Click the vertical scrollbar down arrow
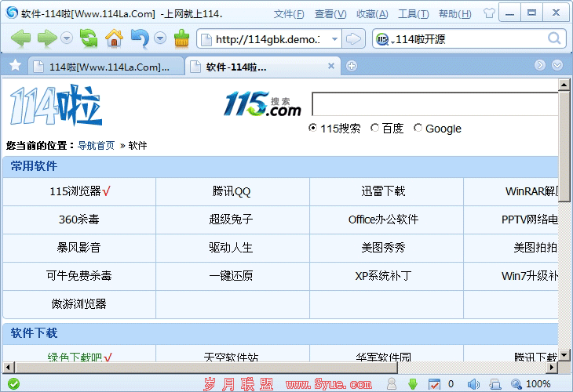Screen dimensions: 573x392 pos(564,355)
